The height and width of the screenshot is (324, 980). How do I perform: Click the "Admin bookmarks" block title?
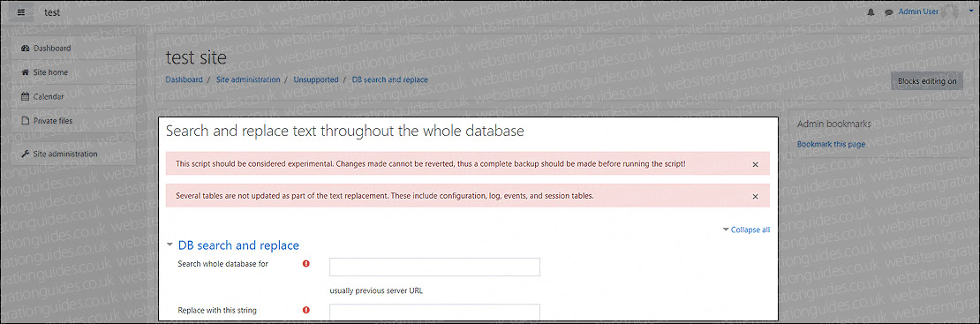pos(833,124)
